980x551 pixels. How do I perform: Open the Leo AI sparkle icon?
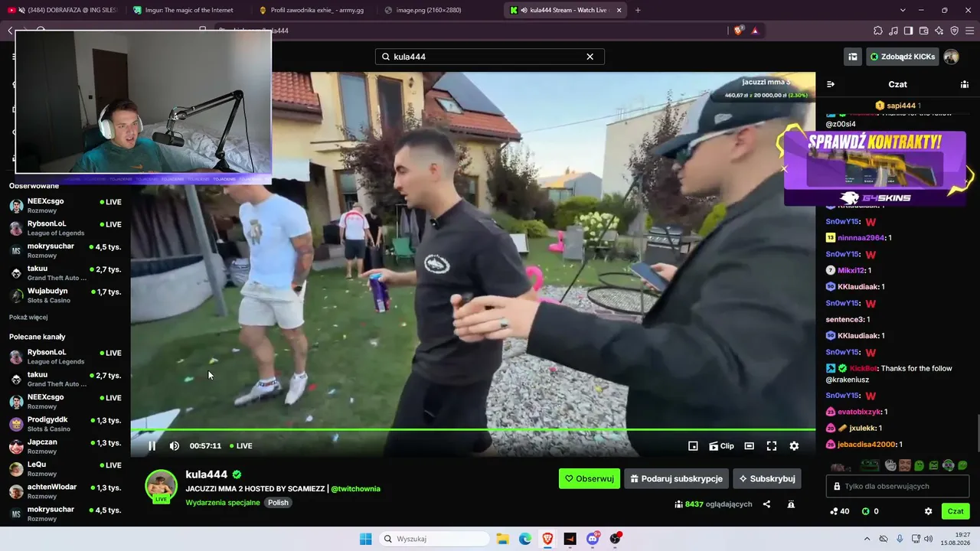(x=939, y=31)
